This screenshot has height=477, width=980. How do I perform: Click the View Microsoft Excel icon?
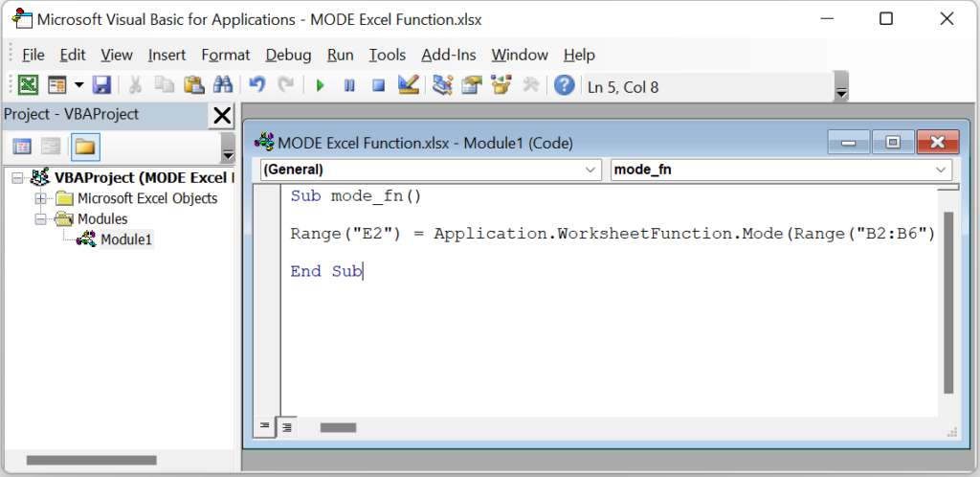coord(28,85)
